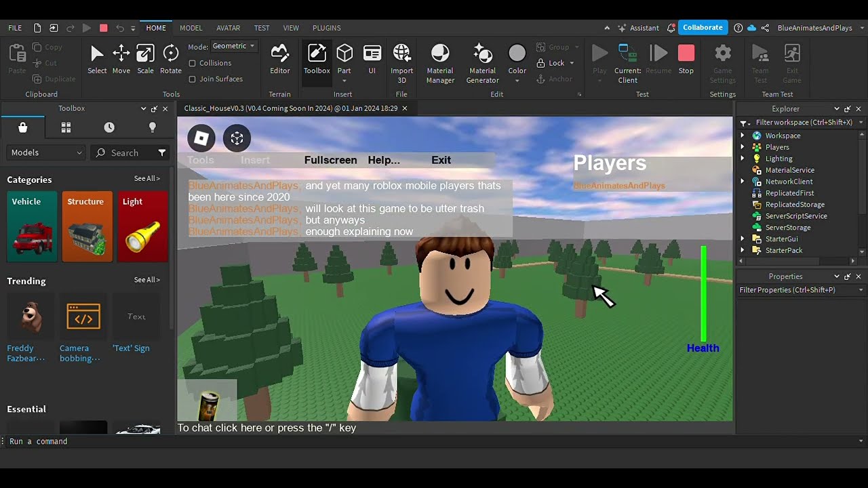The width and height of the screenshot is (868, 488).
Task: Open the Toolbox Inventory grid tab
Action: tap(66, 127)
